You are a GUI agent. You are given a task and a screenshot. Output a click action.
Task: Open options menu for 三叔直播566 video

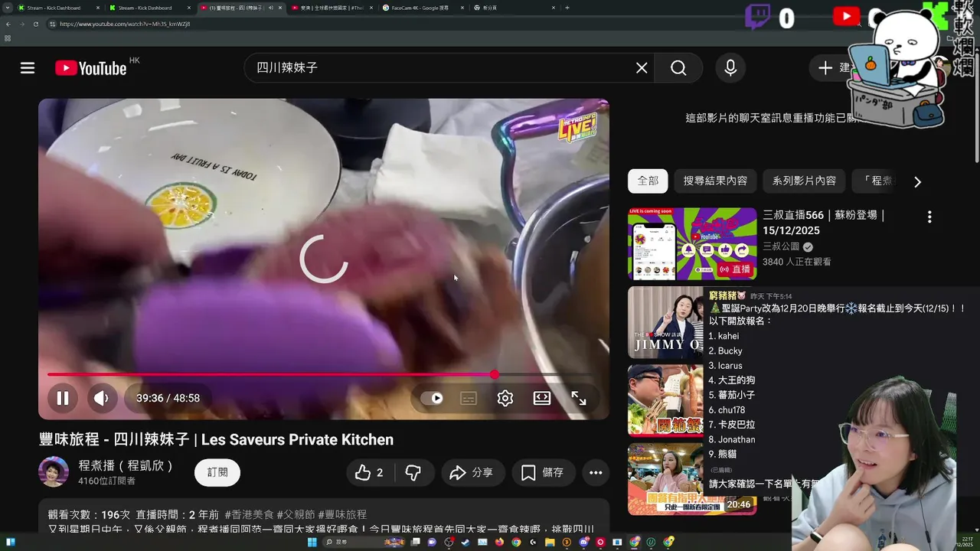click(x=929, y=217)
